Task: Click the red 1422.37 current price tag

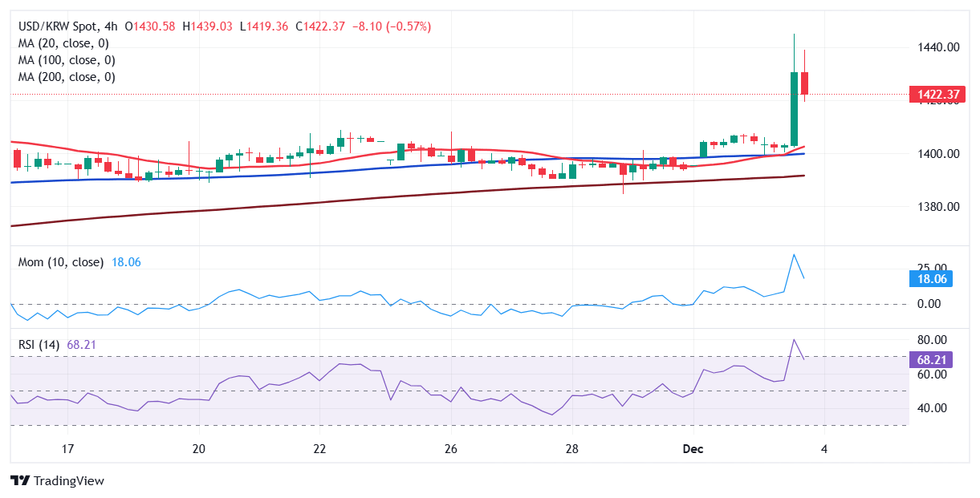Action: [935, 95]
